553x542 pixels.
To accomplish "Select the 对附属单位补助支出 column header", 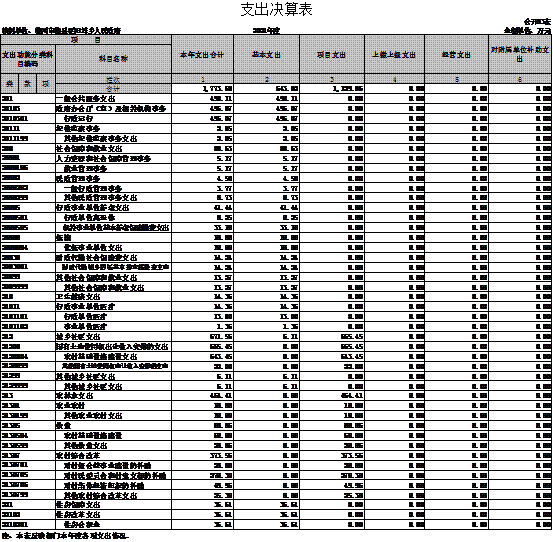I will point(520,54).
